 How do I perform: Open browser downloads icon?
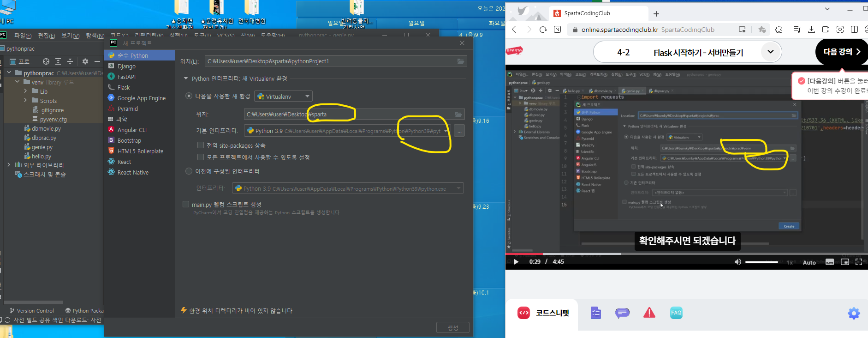(812, 30)
